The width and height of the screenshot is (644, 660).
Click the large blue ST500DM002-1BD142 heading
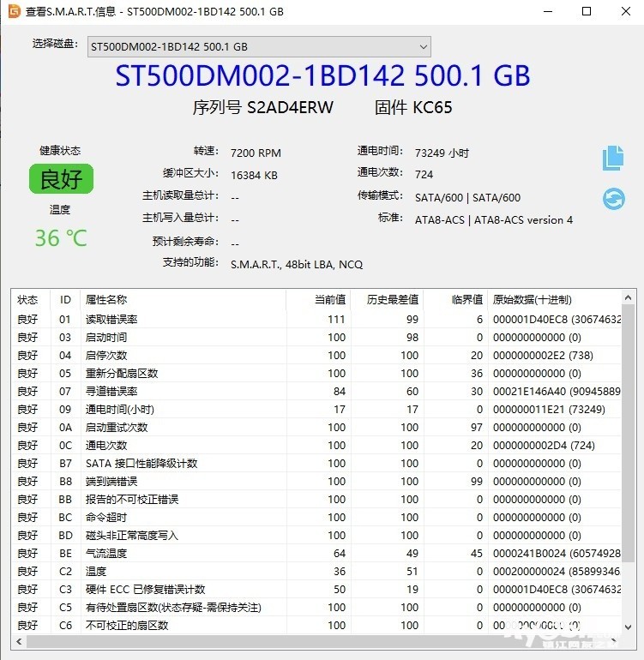322,75
